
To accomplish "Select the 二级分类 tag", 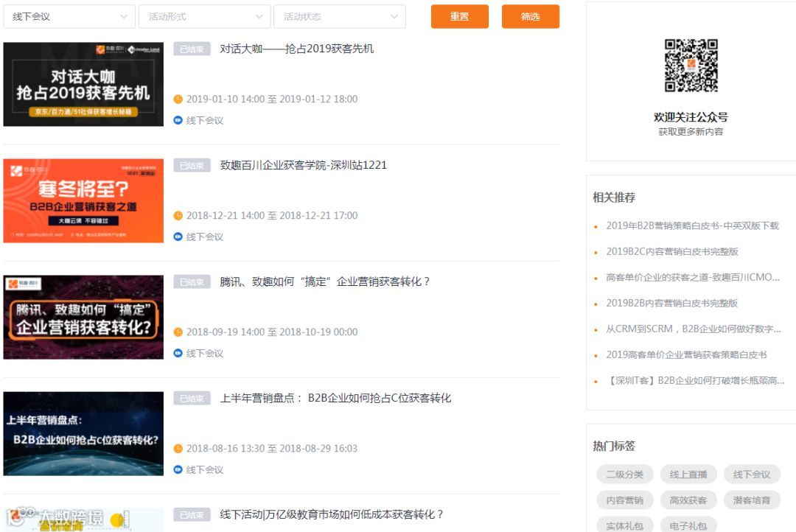I will tap(625, 474).
